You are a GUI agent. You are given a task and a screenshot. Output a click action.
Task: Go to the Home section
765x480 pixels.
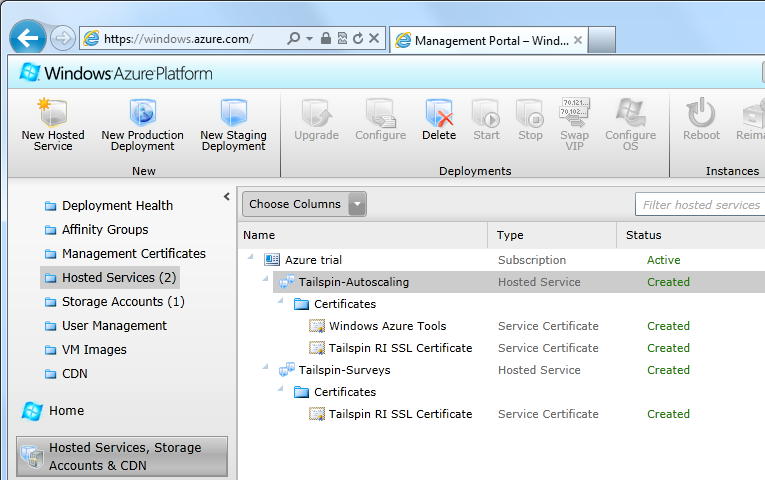click(x=66, y=411)
